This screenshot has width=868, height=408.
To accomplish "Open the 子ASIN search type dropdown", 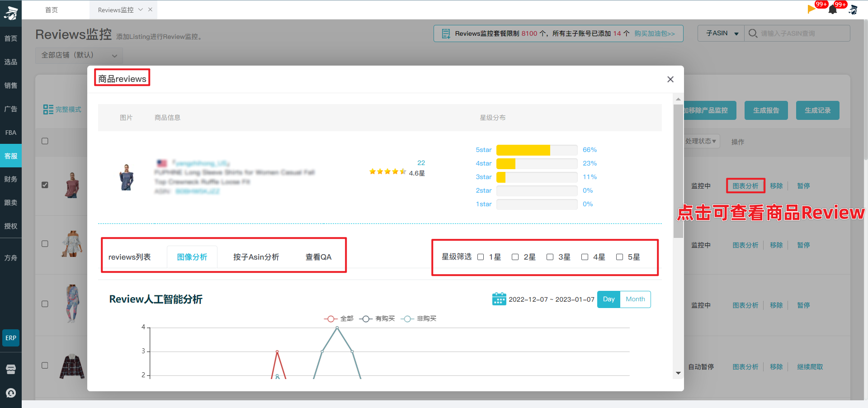I will tap(721, 33).
